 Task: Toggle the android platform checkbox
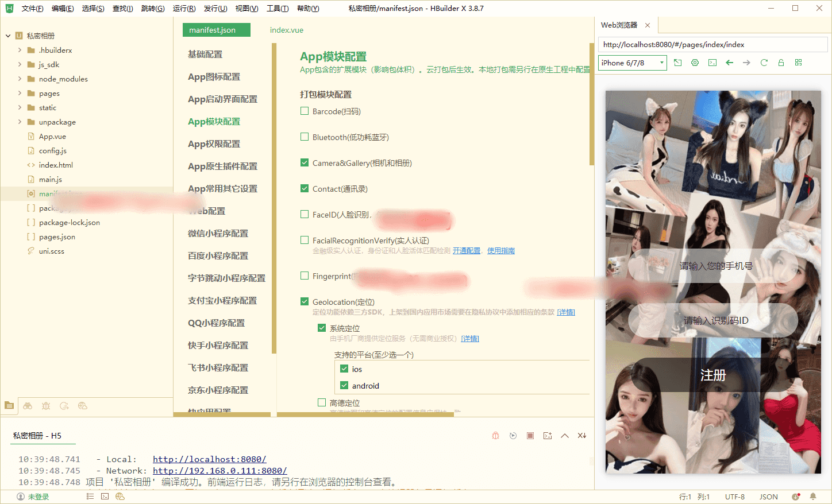pyautogui.click(x=344, y=386)
